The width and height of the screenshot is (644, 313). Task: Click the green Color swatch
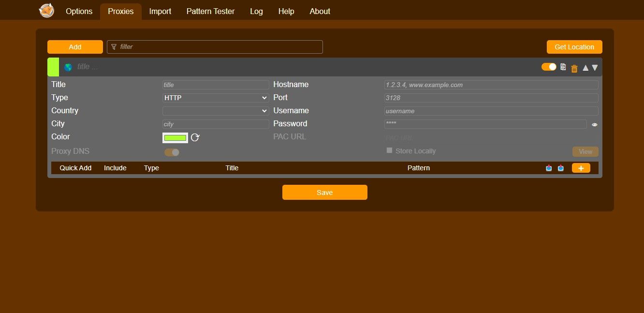(175, 137)
